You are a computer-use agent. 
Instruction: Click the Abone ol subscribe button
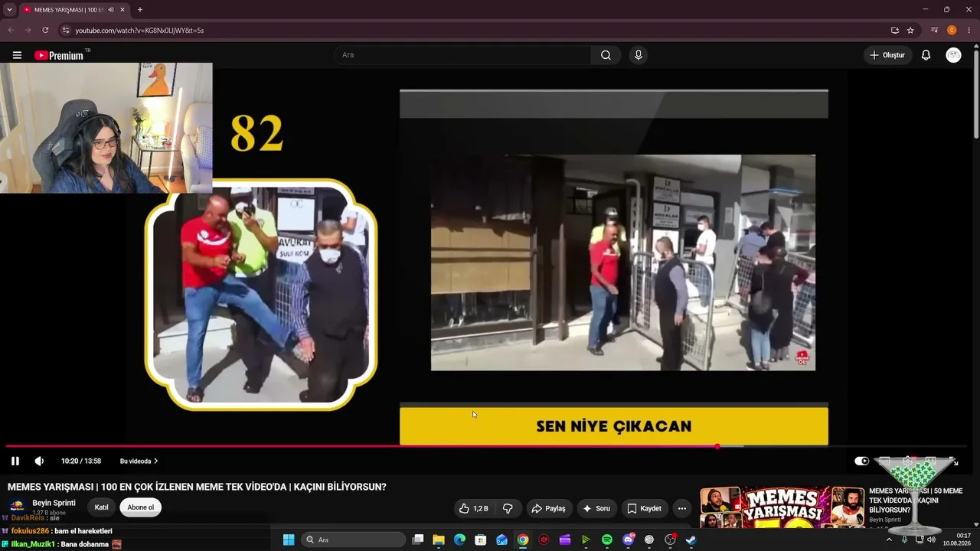point(140,507)
